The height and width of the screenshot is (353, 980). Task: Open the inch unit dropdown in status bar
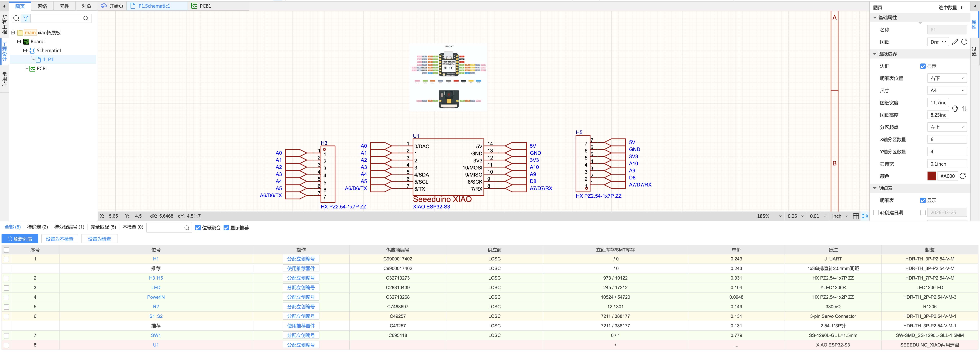[840, 216]
